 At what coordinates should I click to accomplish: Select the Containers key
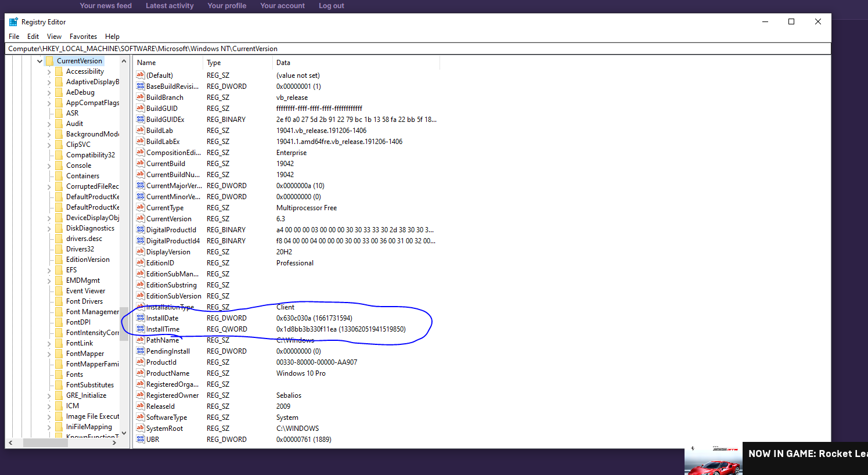point(82,176)
